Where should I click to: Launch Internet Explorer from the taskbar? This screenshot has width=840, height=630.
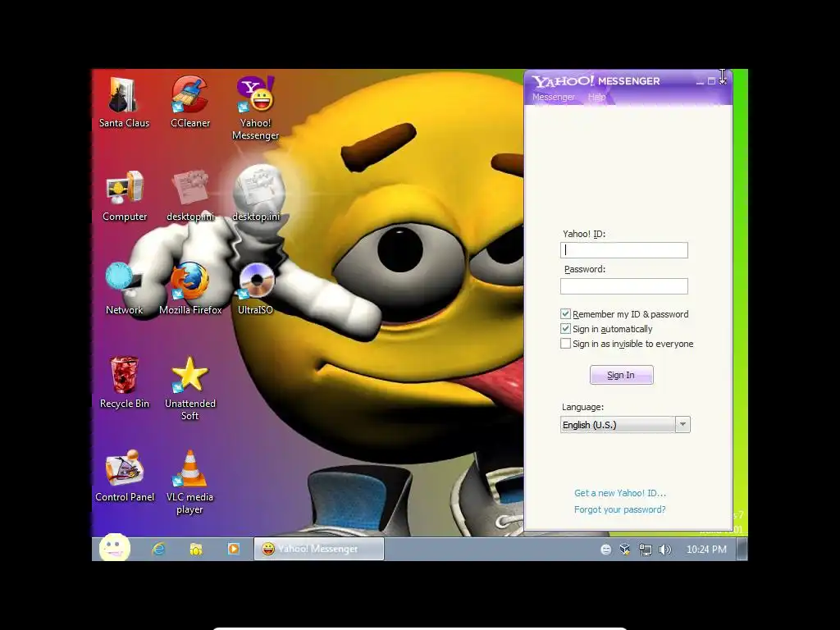coord(158,549)
